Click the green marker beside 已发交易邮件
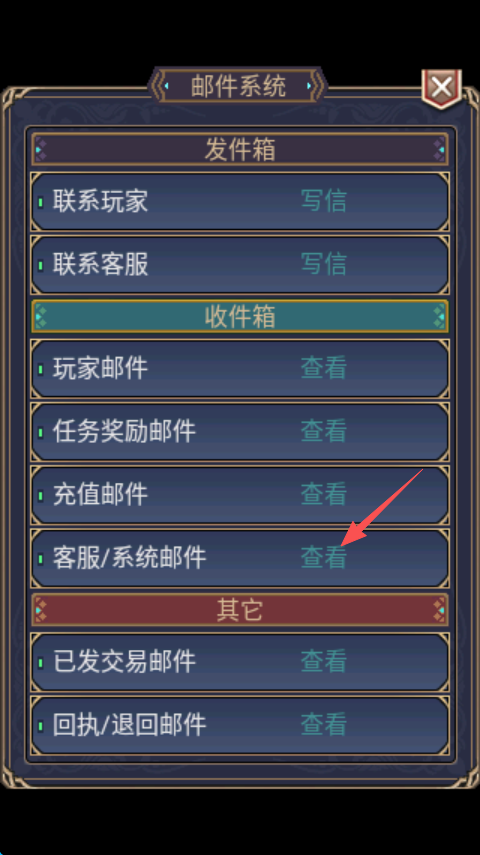Screen dimensions: 480x855 coord(40,663)
